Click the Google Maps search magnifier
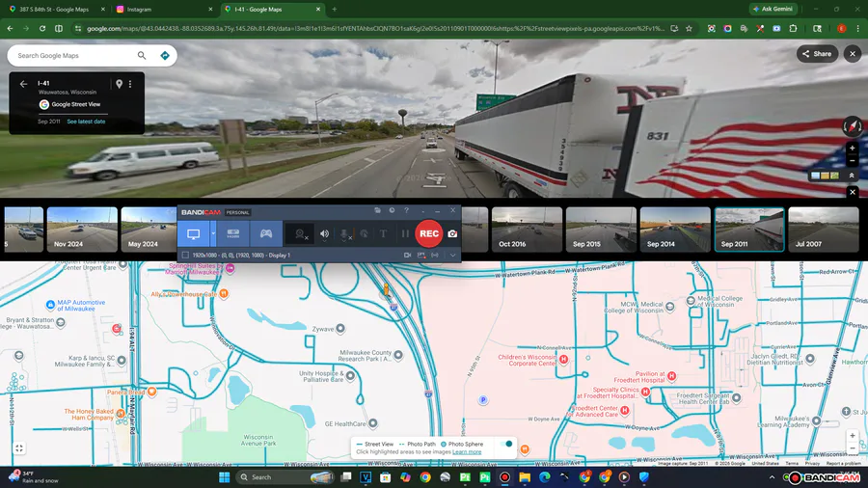868x488 pixels. coord(142,55)
